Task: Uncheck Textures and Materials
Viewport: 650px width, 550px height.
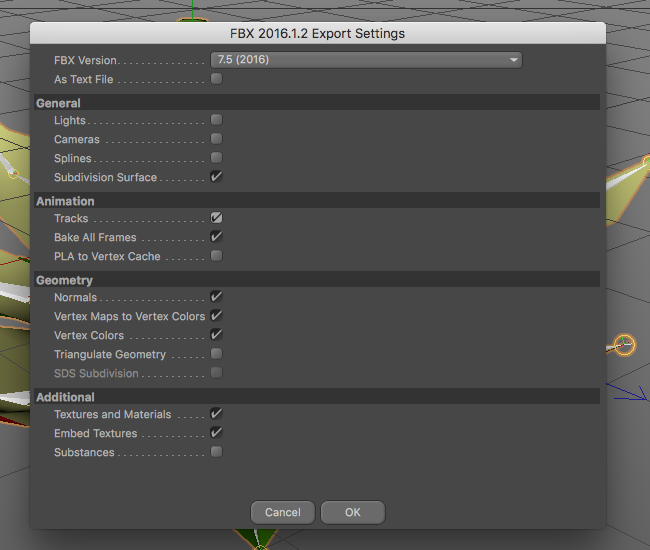Action: [x=216, y=414]
